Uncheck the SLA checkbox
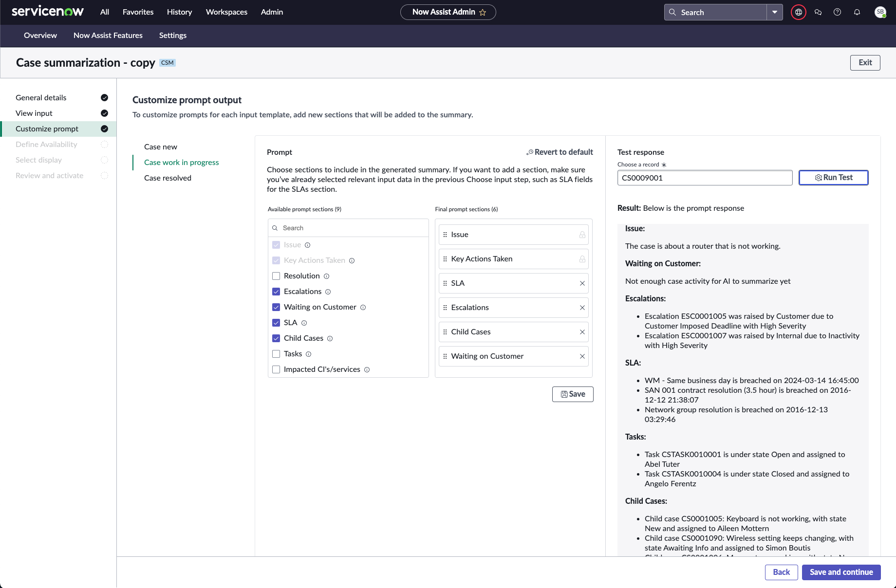Image resolution: width=896 pixels, height=588 pixels. tap(276, 323)
